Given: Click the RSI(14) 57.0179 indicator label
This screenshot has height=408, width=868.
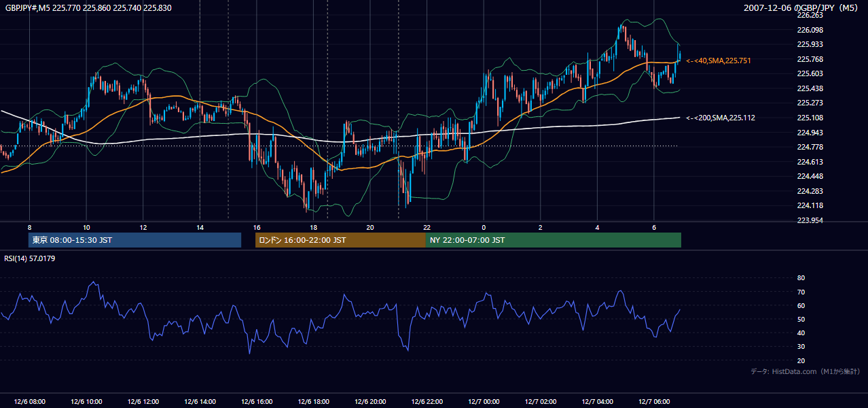Looking at the screenshot, I should (x=30, y=258).
